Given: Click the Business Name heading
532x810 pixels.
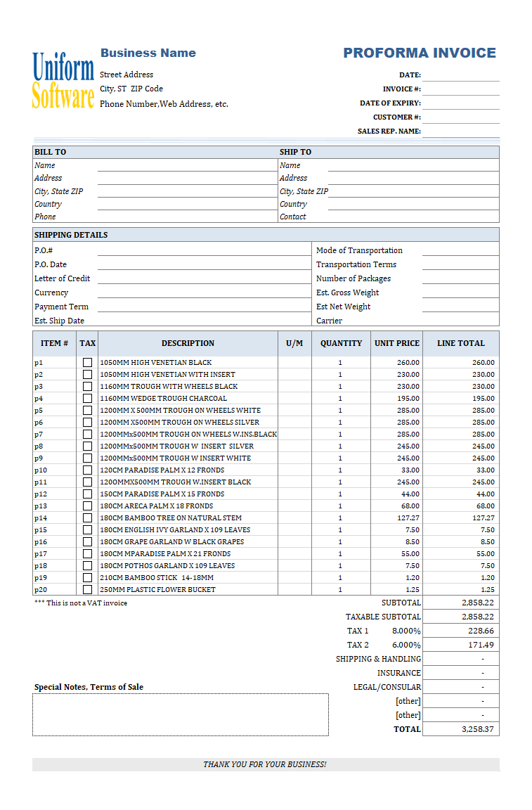Looking at the screenshot, I should 148,53.
